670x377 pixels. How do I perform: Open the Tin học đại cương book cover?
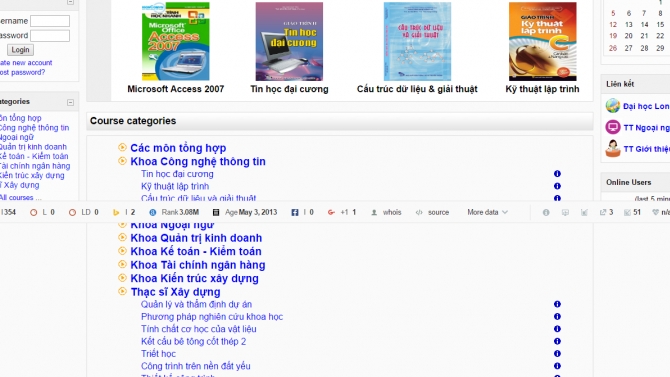[289, 41]
